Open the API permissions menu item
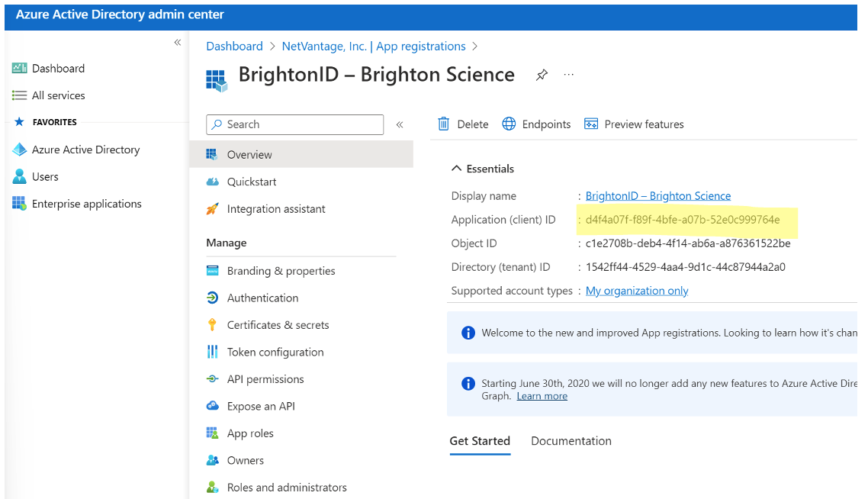The image size is (868, 499). [265, 379]
